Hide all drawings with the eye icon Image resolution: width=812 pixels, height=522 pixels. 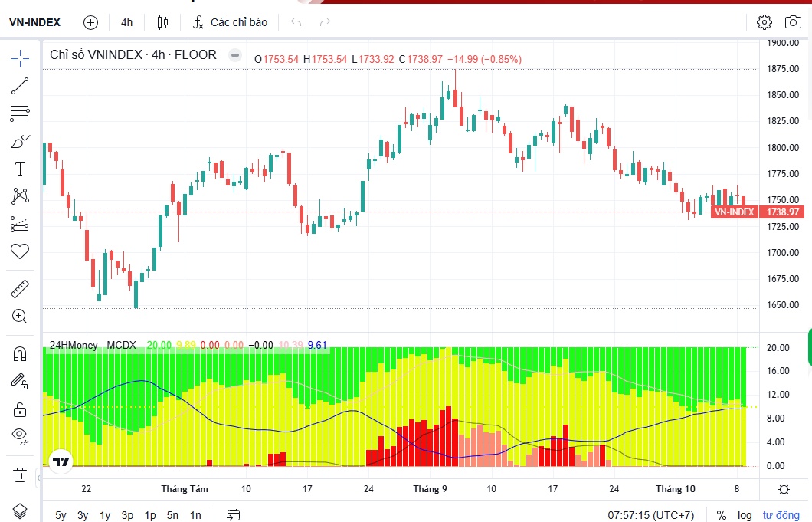[x=20, y=435]
